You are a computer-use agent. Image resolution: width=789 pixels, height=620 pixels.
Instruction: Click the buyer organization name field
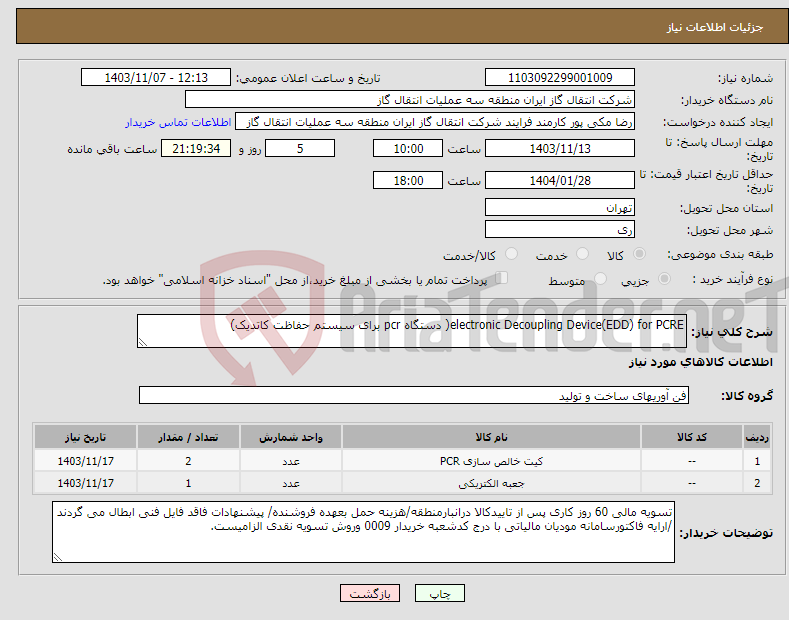coord(410,100)
